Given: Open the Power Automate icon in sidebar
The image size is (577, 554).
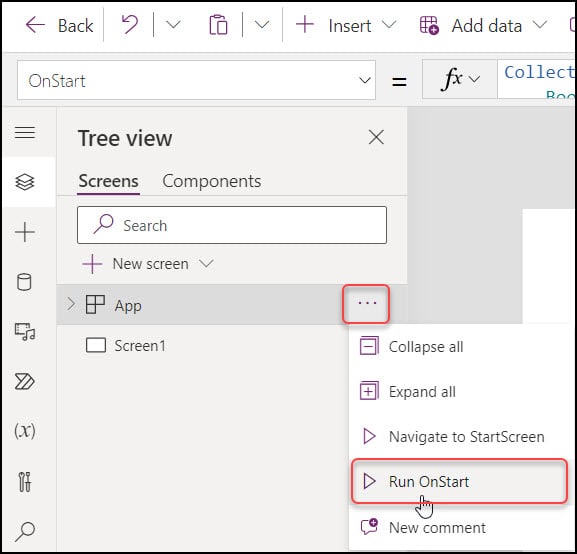Looking at the screenshot, I should pos(25,381).
